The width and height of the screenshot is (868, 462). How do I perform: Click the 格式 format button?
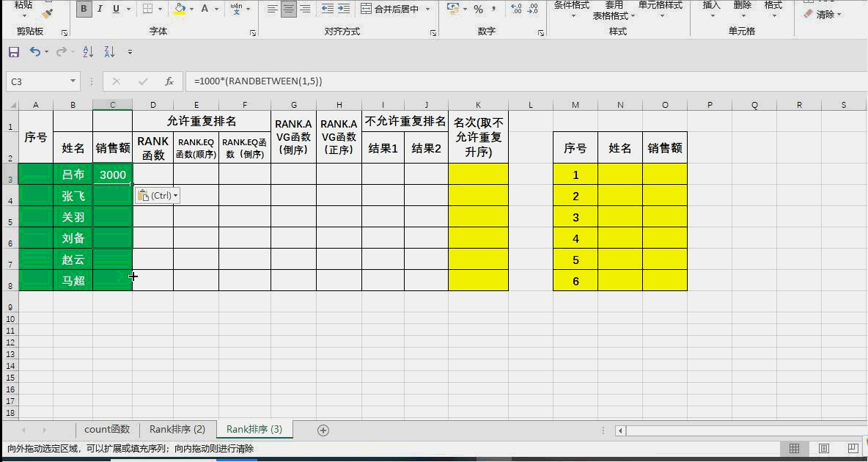[773, 8]
